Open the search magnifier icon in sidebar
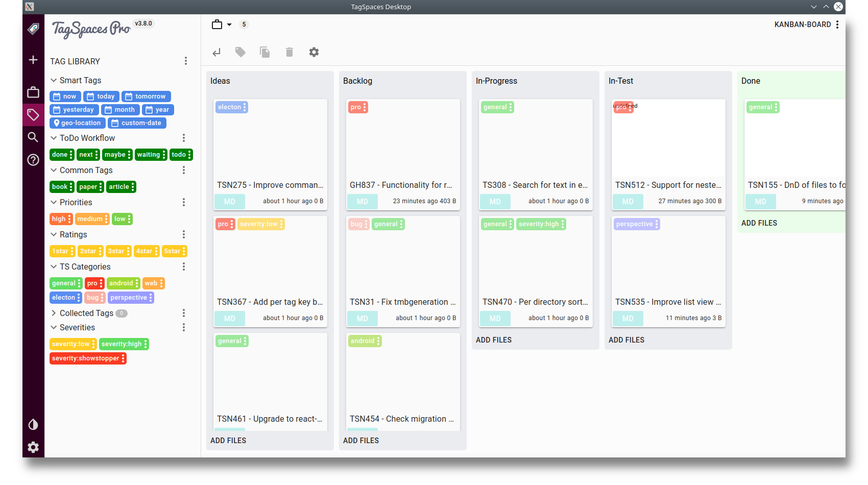 point(33,137)
